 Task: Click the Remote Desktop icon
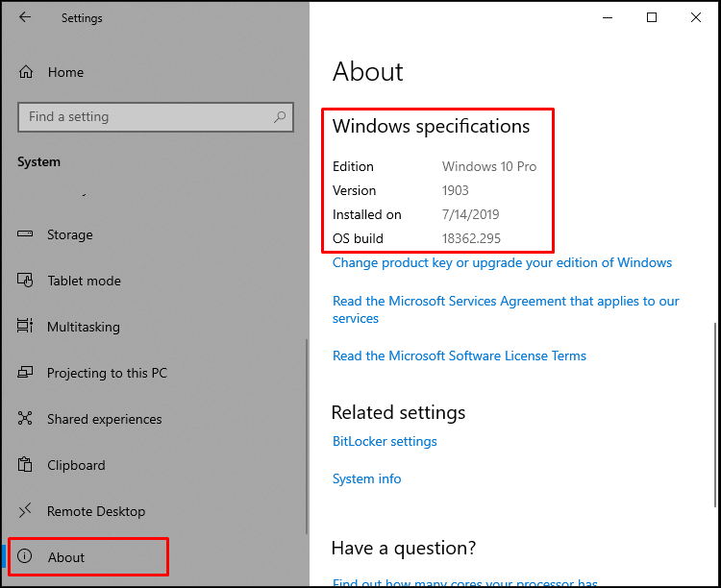coord(27,511)
